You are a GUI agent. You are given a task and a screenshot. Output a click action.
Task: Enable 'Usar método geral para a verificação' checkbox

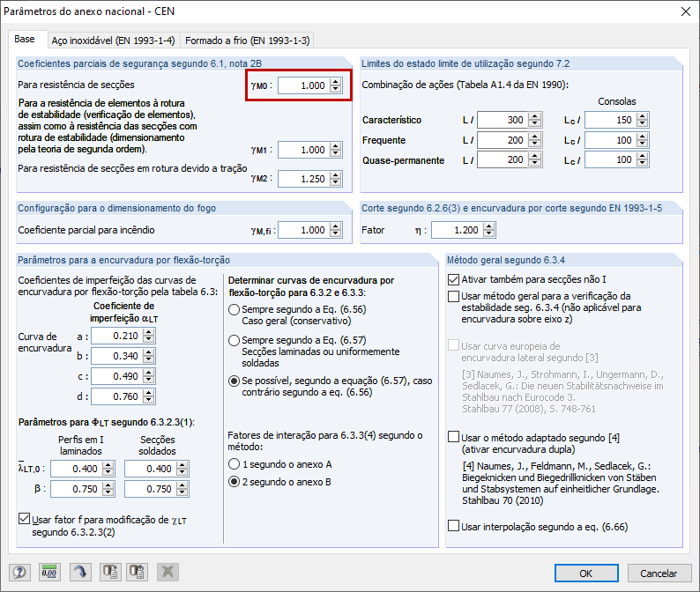pyautogui.click(x=453, y=296)
